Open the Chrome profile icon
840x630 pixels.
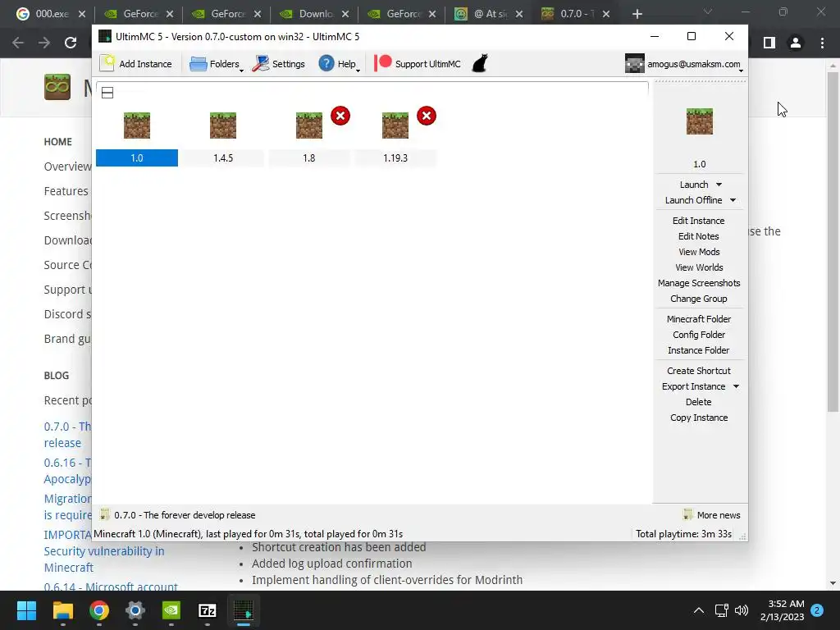point(796,43)
